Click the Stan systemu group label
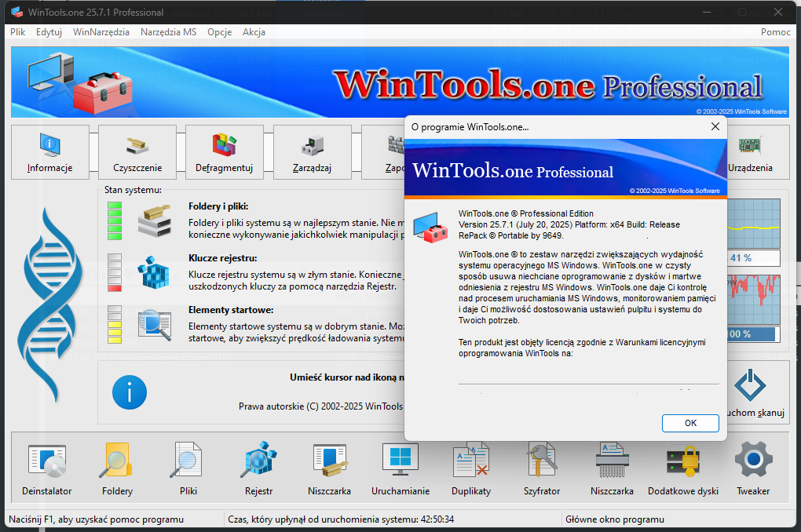This screenshot has width=801, height=532. (x=133, y=190)
